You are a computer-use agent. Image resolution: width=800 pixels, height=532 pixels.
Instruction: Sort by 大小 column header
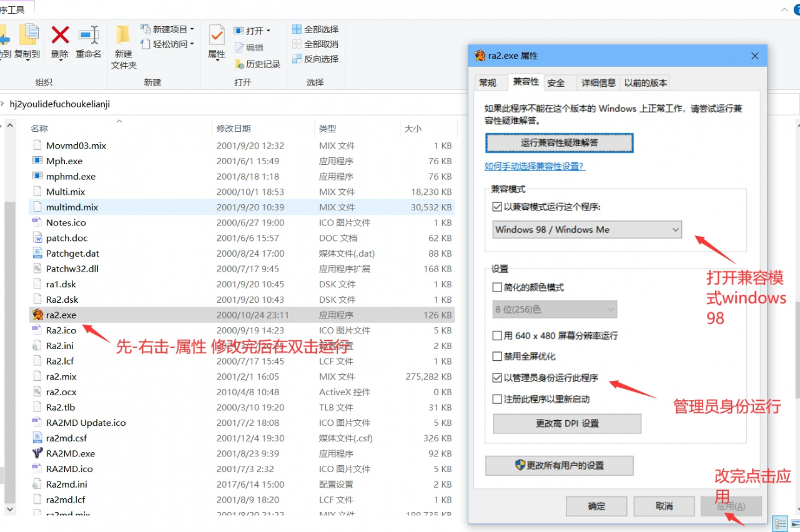413,129
